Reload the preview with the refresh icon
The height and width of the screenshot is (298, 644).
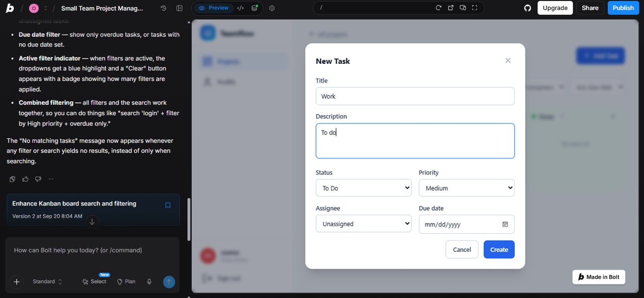click(x=438, y=8)
